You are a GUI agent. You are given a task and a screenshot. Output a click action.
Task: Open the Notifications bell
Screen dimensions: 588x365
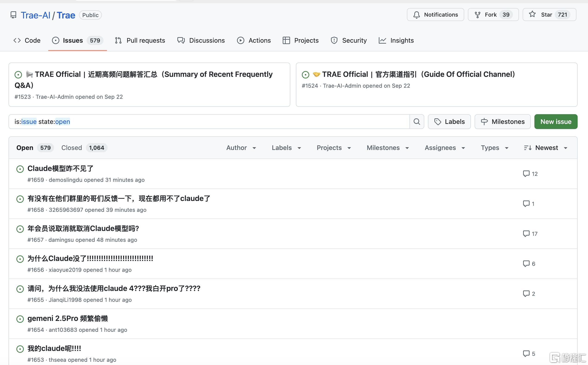[435, 15]
